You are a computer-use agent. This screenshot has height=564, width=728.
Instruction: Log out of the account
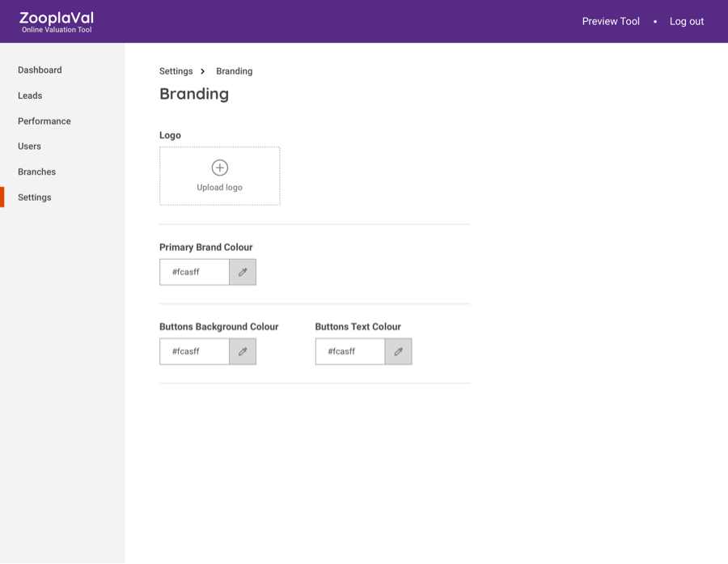click(x=686, y=22)
